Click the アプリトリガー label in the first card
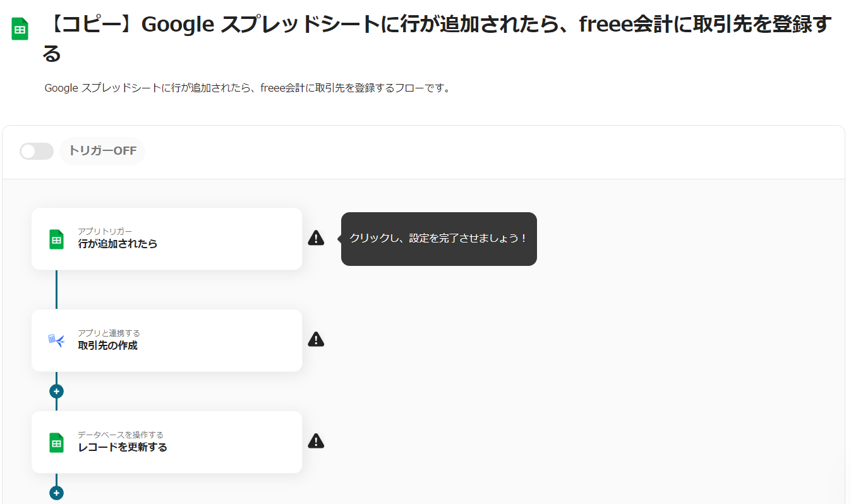851x504 pixels. coord(105,231)
